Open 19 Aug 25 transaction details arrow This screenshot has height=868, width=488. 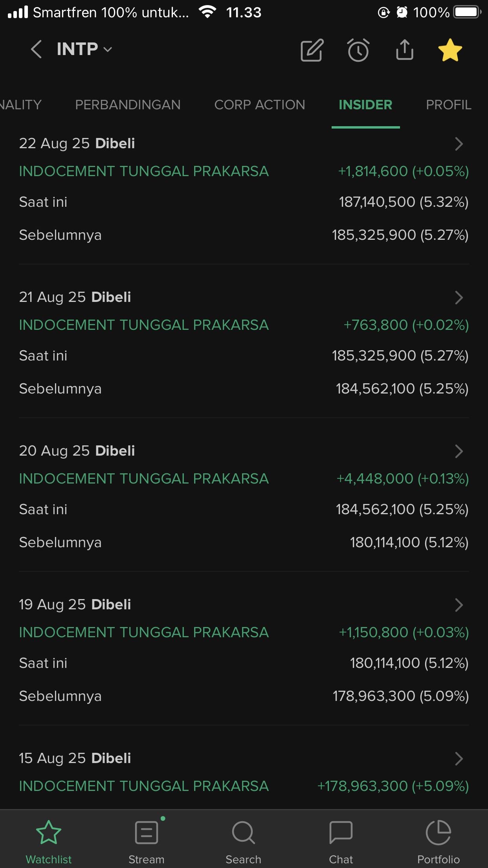459,605
